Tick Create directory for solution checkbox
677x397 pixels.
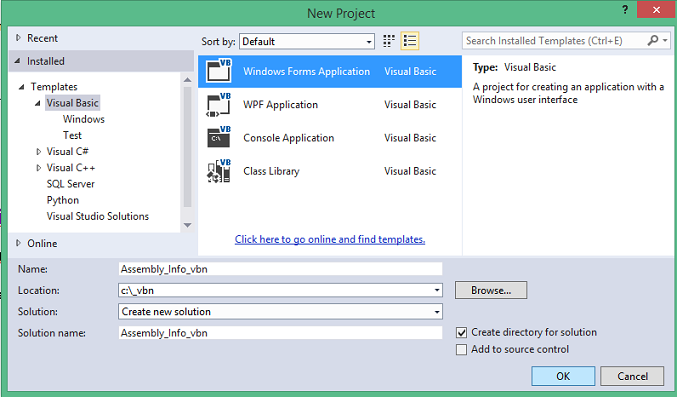(462, 332)
